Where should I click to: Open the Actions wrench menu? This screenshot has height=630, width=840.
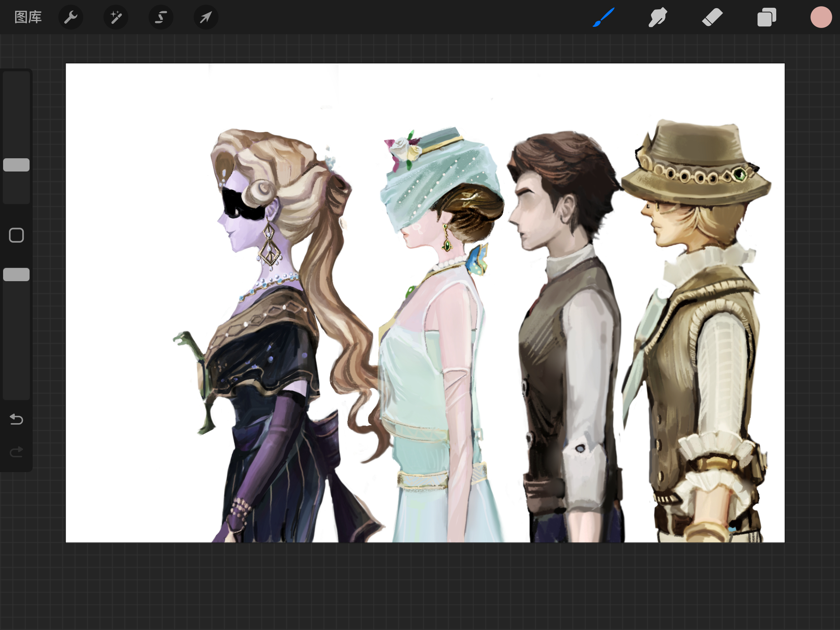pyautogui.click(x=71, y=17)
